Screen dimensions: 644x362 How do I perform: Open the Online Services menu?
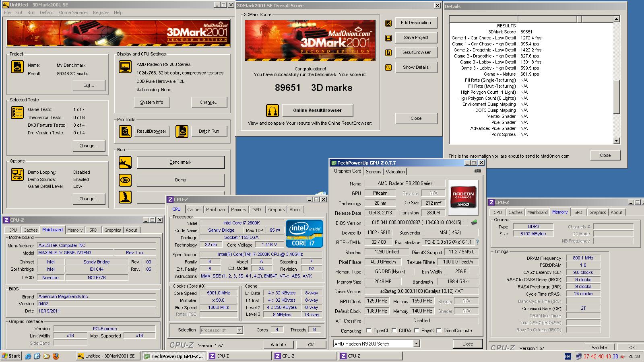click(x=73, y=12)
